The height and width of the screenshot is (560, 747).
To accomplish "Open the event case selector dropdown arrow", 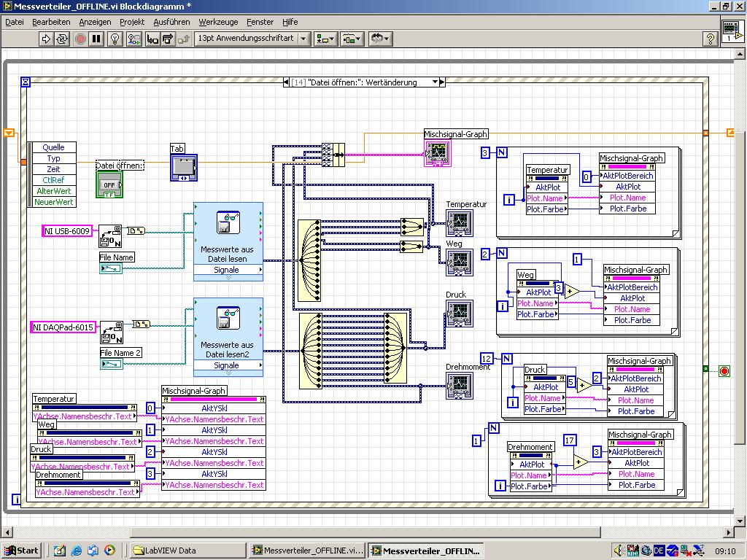I will coord(435,82).
